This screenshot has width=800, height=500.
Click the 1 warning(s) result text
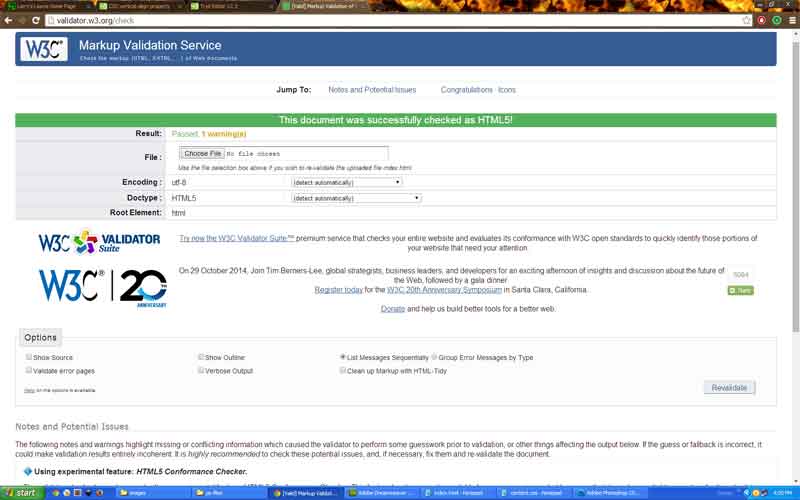coord(224,134)
